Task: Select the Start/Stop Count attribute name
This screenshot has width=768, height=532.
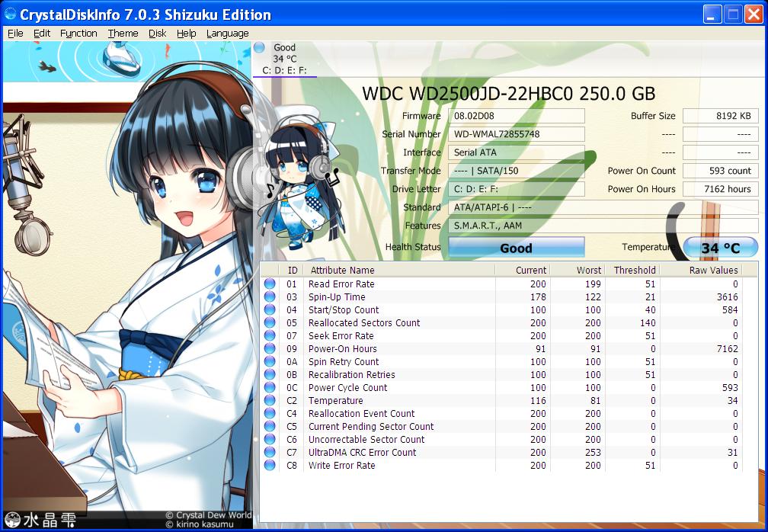Action: (x=344, y=309)
